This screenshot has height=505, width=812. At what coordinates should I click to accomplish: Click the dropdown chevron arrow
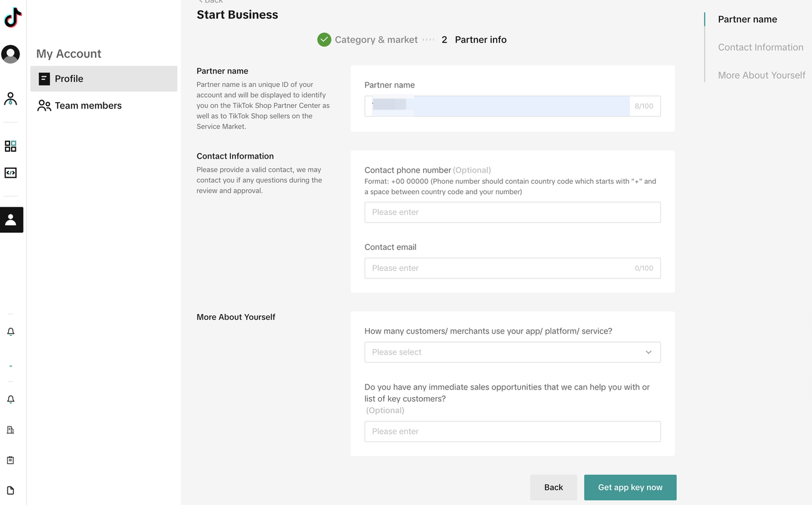pos(648,352)
